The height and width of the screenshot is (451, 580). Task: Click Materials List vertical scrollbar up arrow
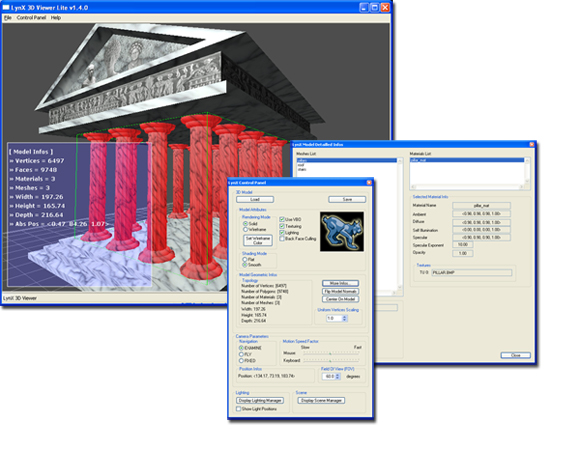coord(527,161)
